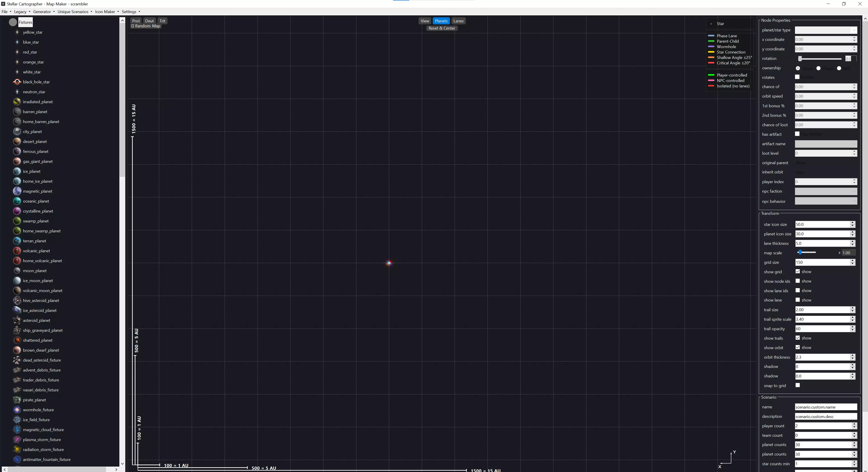Pick the oceanic_planet icon
868x472 pixels.
point(17,201)
